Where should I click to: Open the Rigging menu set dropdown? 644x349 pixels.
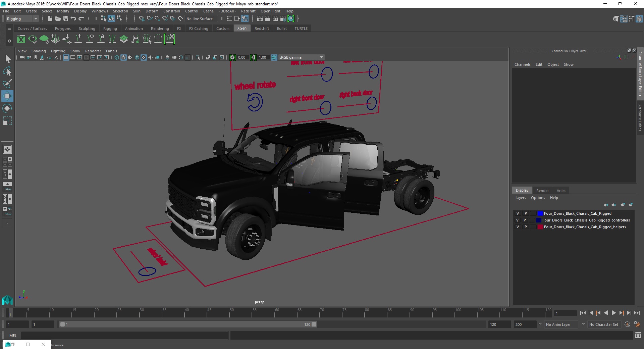click(22, 19)
